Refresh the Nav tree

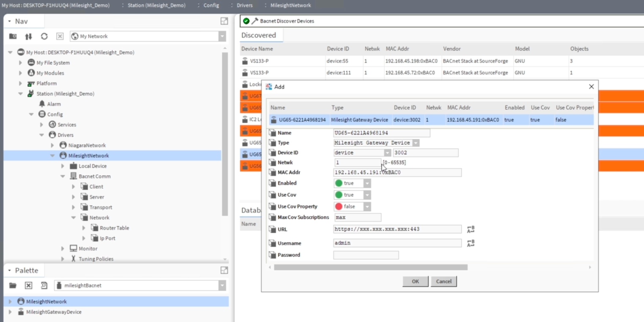pyautogui.click(x=44, y=36)
